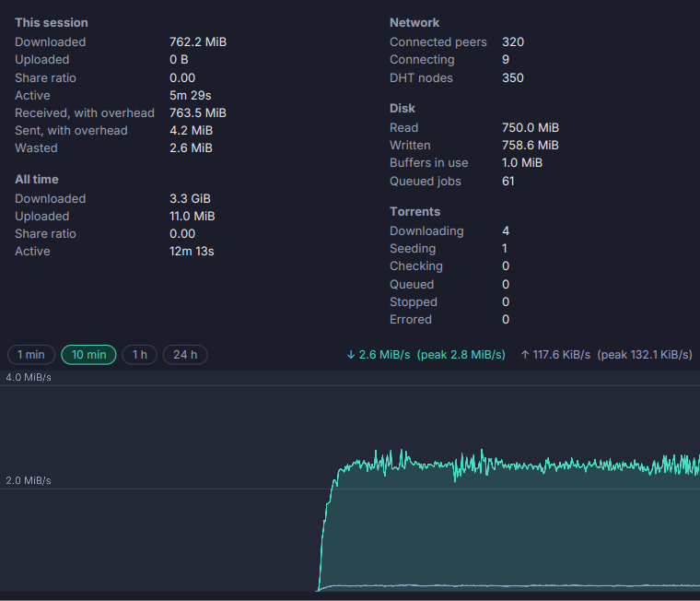
Task: Click disk Written value 758.6 MiB
Action: pos(531,146)
